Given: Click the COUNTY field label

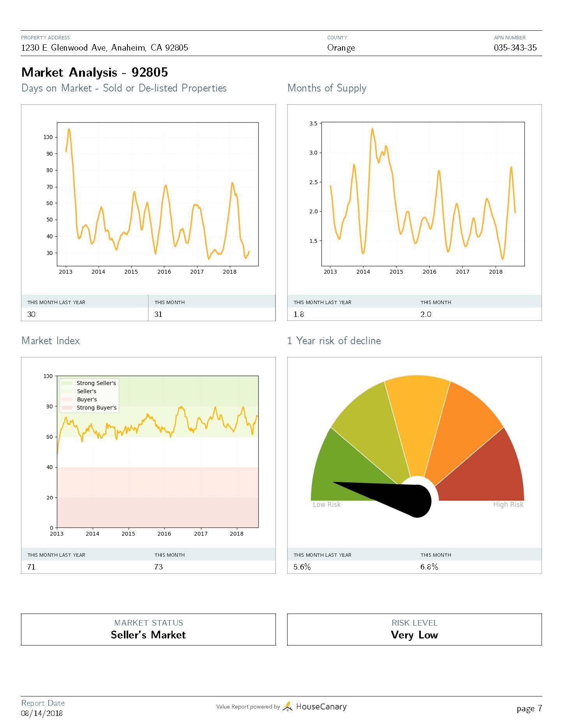Looking at the screenshot, I should [x=337, y=38].
